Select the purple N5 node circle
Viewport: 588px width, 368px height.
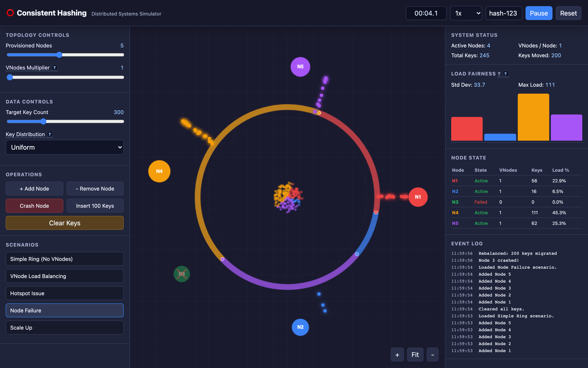coord(300,67)
